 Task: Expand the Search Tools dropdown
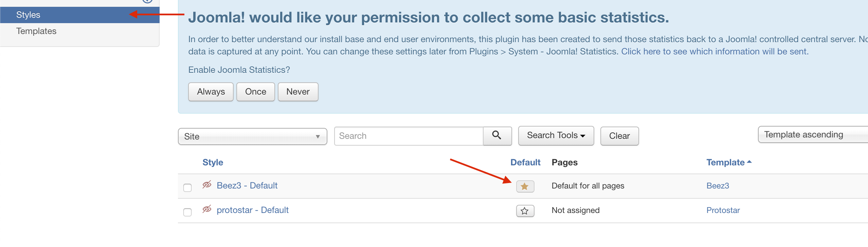(556, 136)
